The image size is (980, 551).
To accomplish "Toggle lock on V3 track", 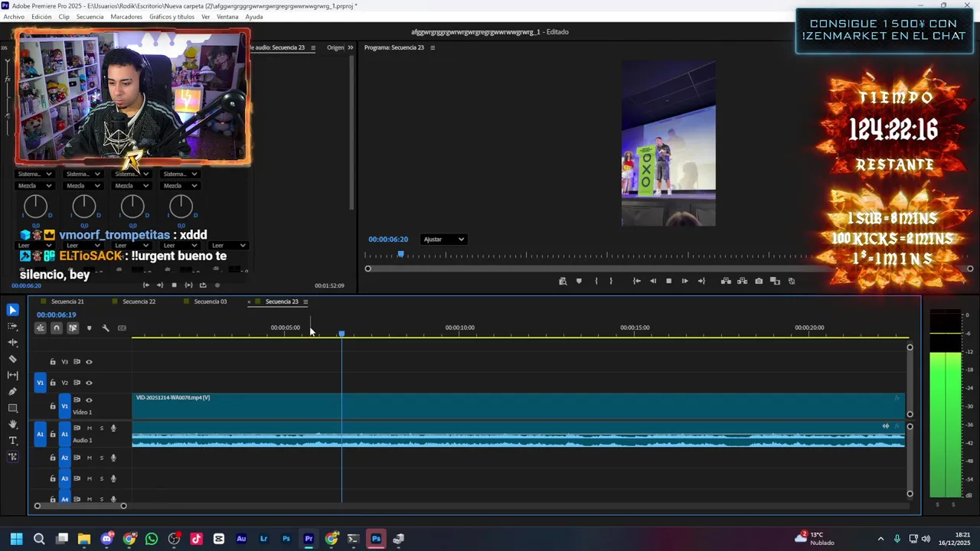I will (x=53, y=362).
